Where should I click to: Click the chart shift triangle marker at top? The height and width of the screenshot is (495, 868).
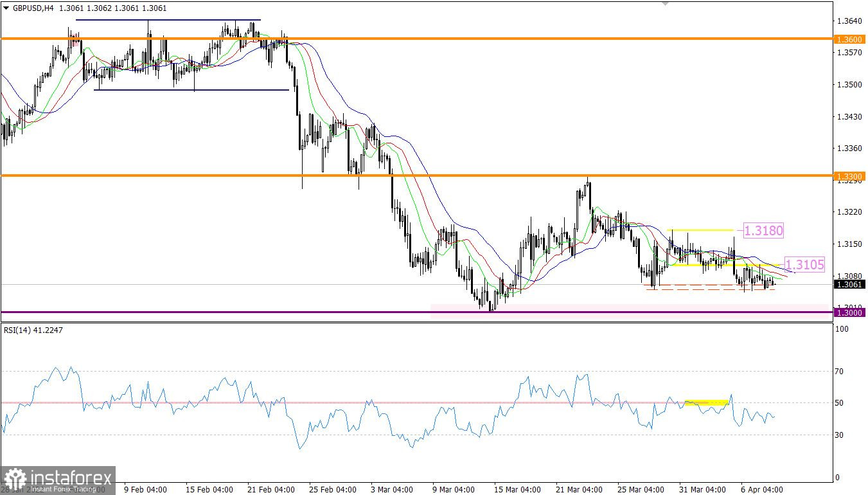click(666, 3)
